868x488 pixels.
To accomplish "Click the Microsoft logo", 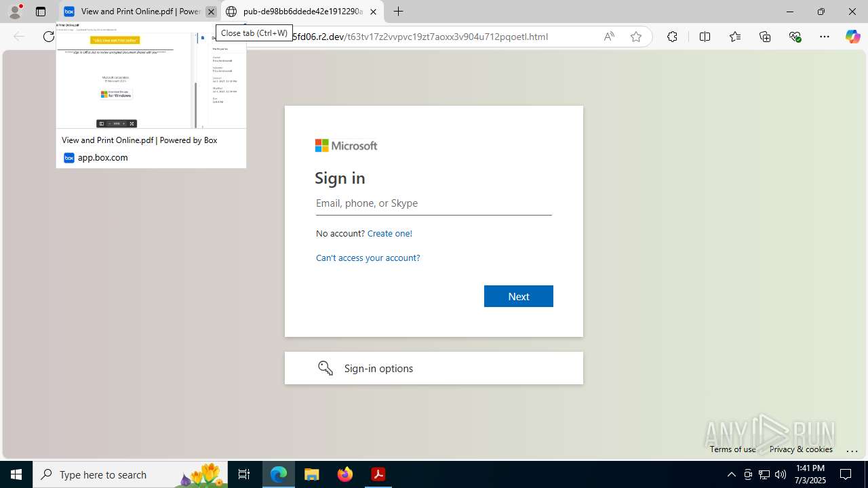I will (x=346, y=146).
